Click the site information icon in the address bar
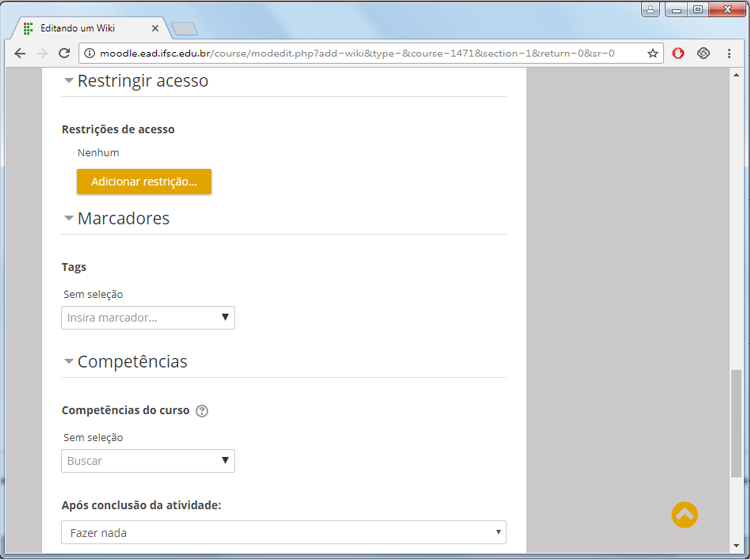 [89, 53]
